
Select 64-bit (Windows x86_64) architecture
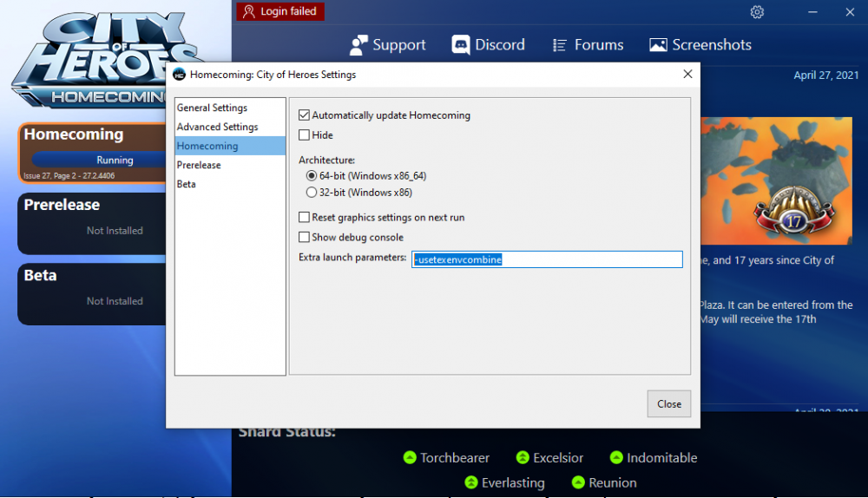click(x=312, y=176)
